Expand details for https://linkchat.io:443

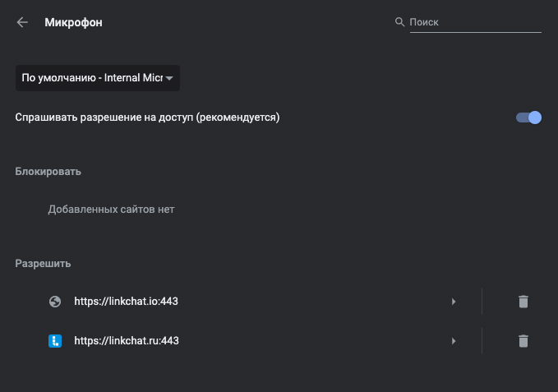click(x=454, y=302)
